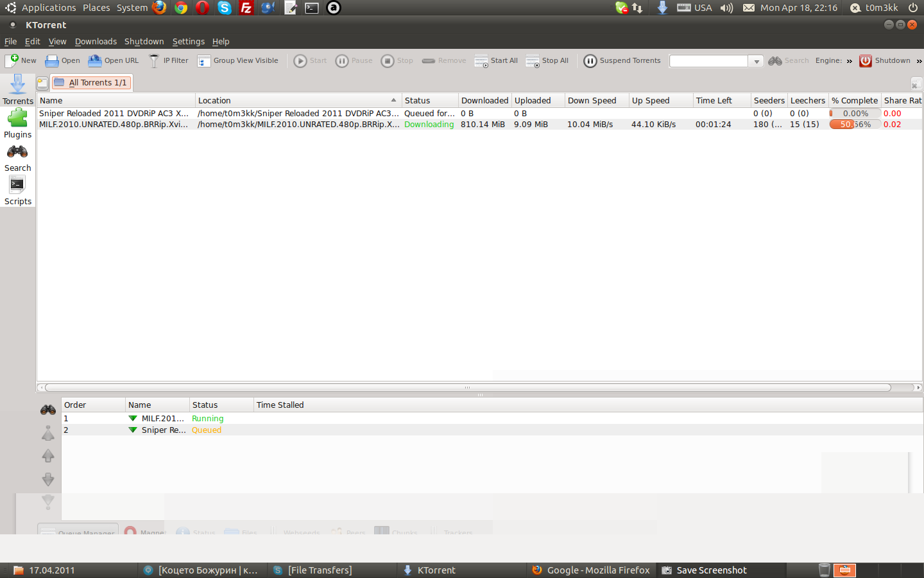Viewport: 924px width, 578px height.
Task: Open the IP Filter tool
Action: click(x=169, y=61)
